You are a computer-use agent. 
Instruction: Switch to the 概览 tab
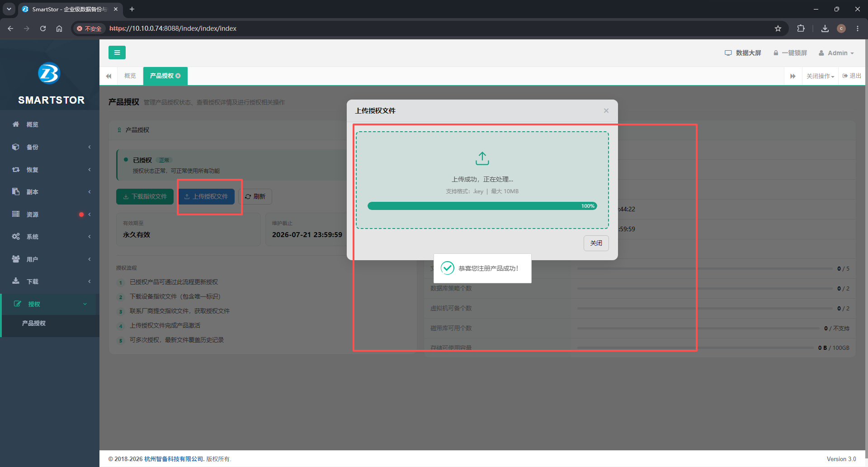130,76
